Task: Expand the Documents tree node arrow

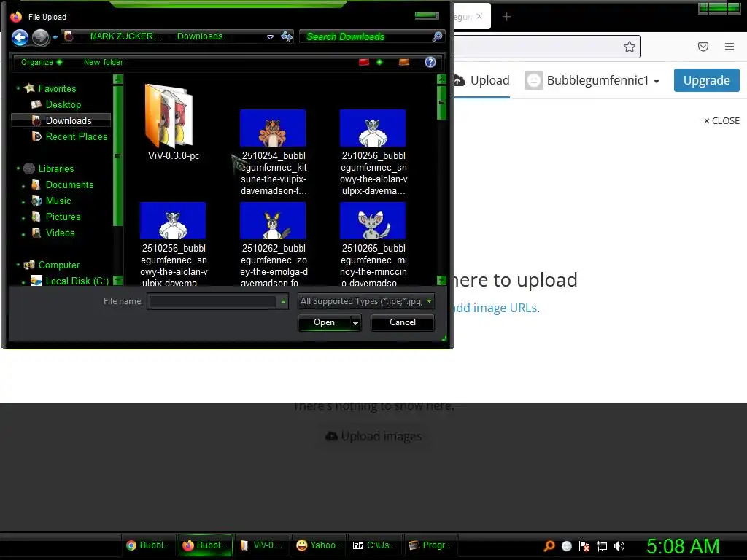Action: coord(23,186)
